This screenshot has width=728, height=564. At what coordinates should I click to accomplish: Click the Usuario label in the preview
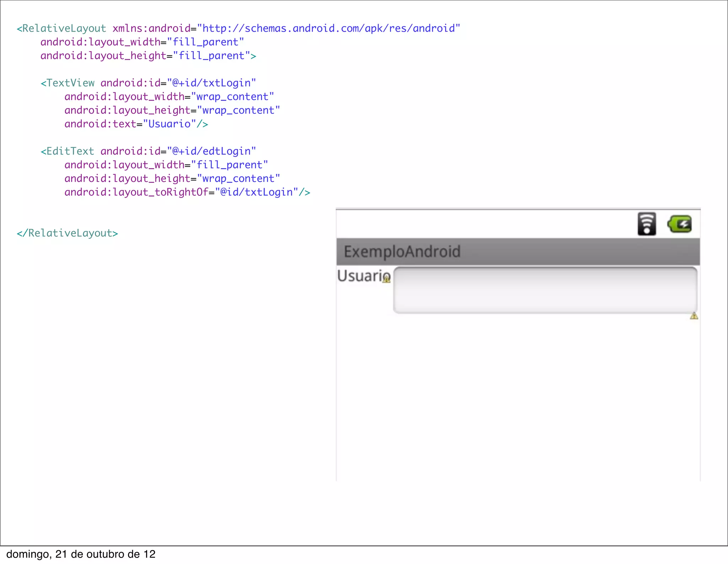coord(361,276)
